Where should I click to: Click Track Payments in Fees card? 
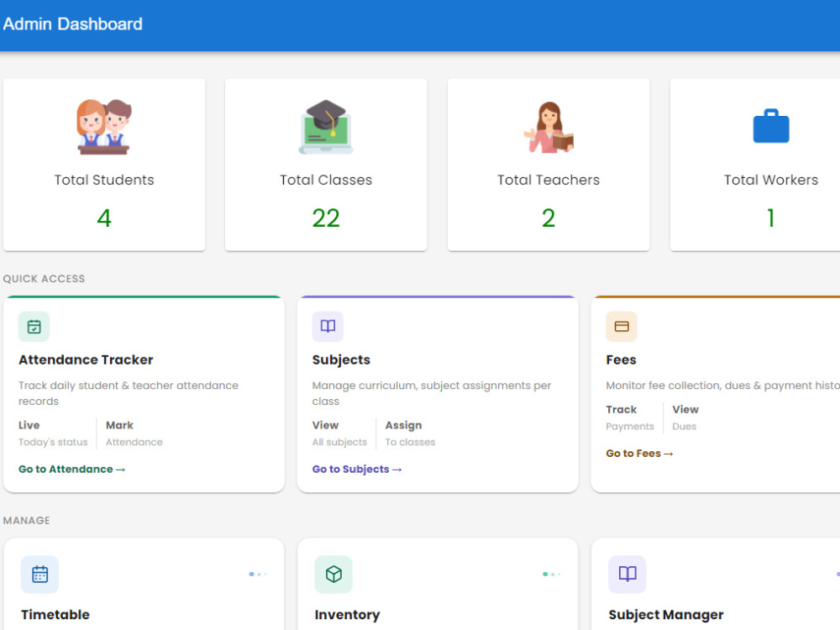(x=630, y=417)
